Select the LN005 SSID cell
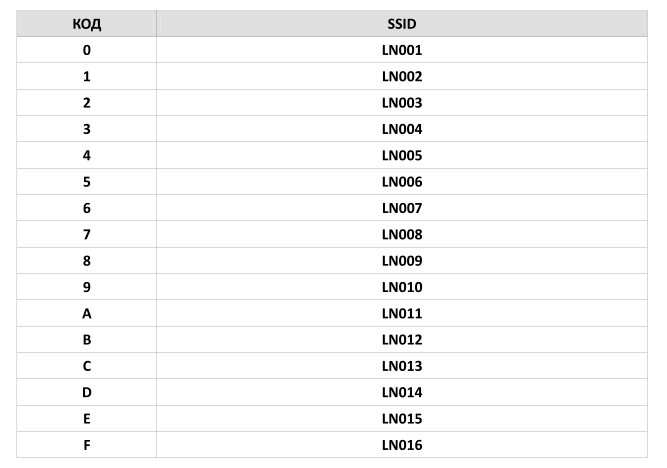 [x=402, y=155]
